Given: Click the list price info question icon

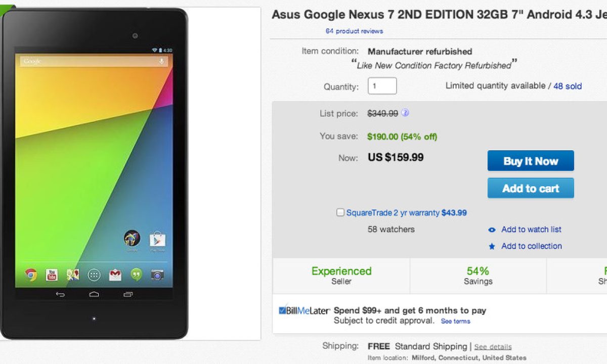Looking at the screenshot, I should (405, 113).
